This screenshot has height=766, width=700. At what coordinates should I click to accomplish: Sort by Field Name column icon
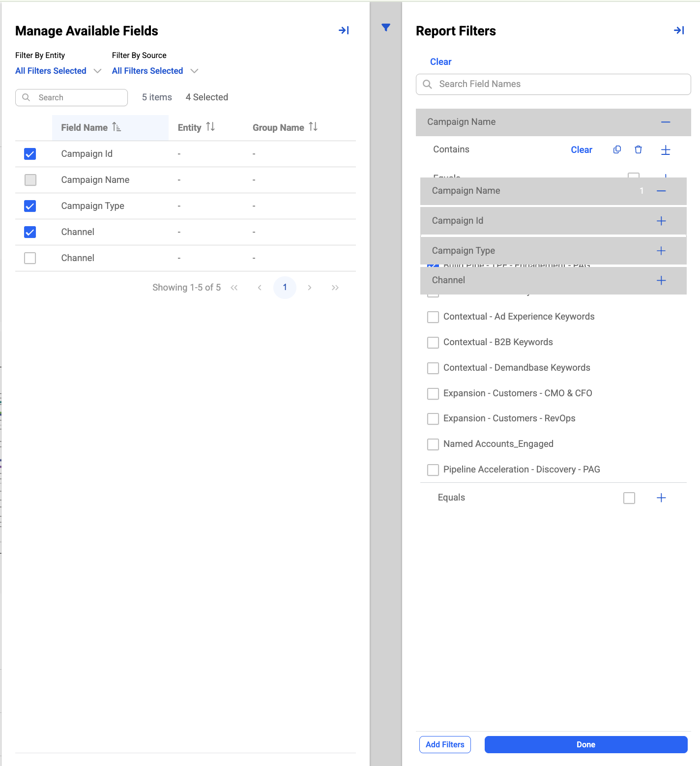[117, 127]
